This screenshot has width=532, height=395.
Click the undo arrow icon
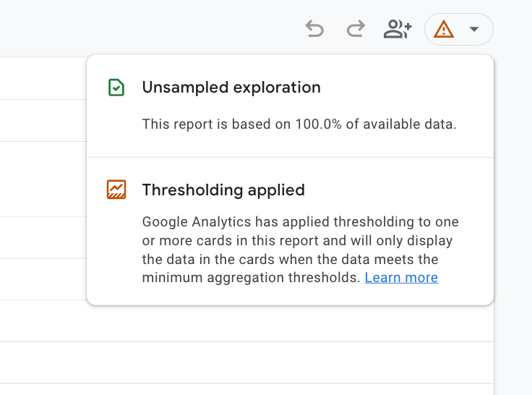pos(314,29)
